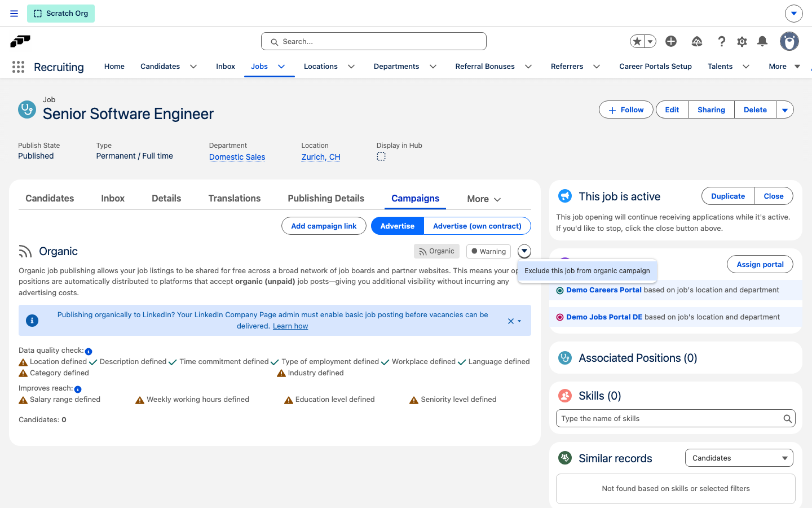The width and height of the screenshot is (812, 508).
Task: Open the Setup gear icon
Action: tap(742, 41)
